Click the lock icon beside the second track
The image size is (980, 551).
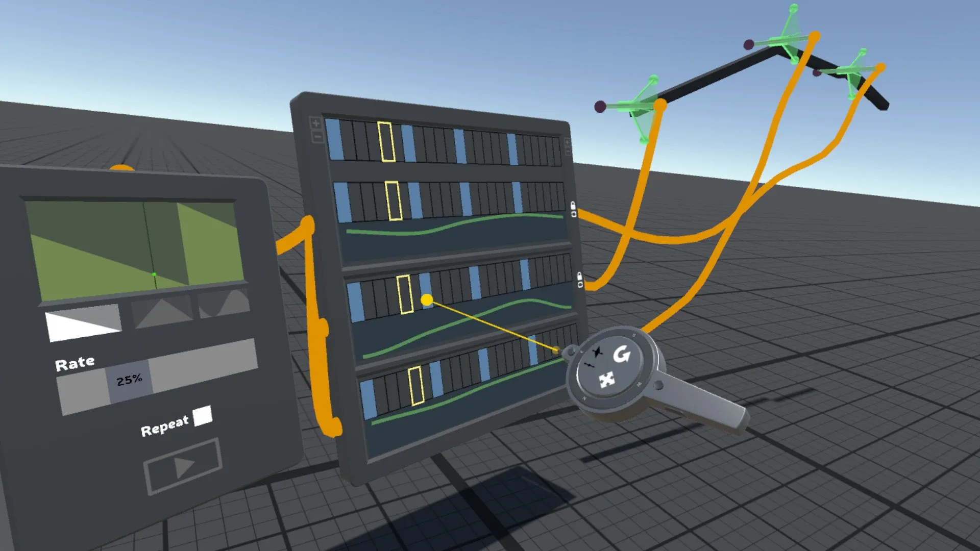point(573,205)
